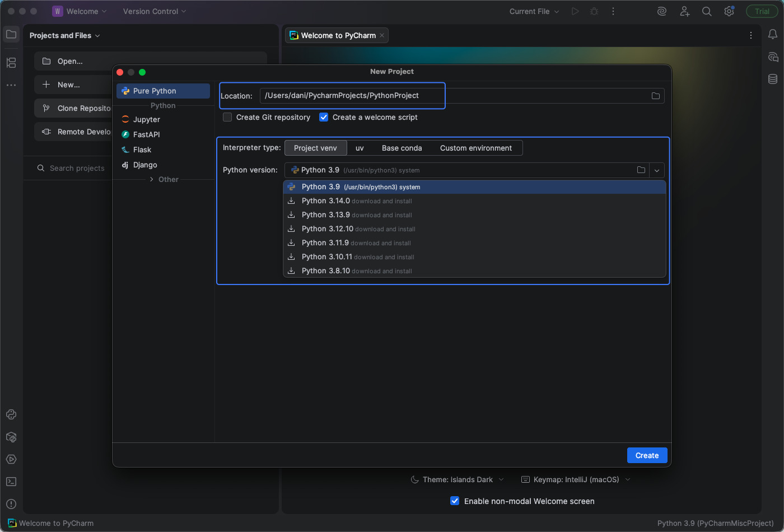Select Base conda interpreter type
The height and width of the screenshot is (532, 784).
click(402, 148)
